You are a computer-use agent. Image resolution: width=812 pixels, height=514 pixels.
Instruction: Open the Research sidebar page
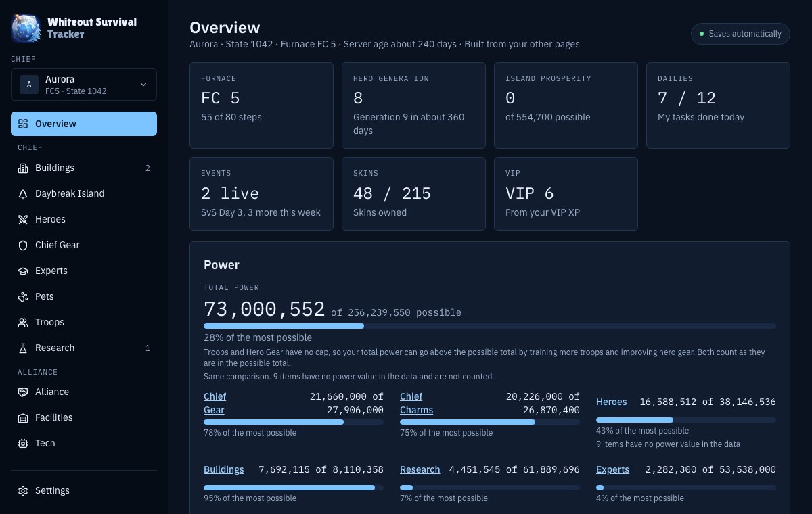click(84, 348)
